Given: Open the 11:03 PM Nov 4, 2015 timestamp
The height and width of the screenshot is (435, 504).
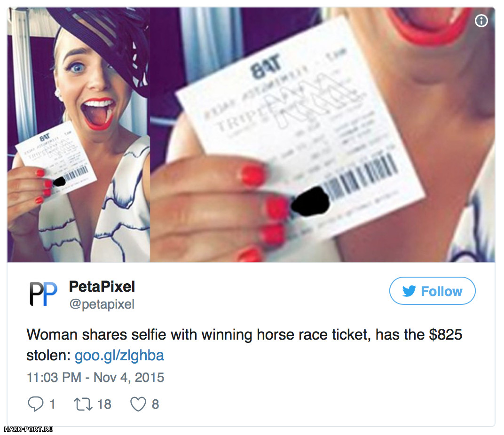Looking at the screenshot, I should tap(95, 377).
